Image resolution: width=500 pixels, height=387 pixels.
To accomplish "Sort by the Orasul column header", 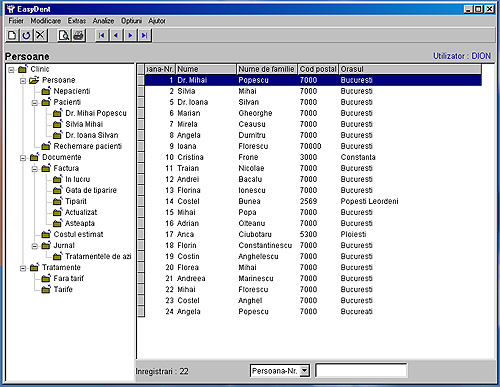I will 410,69.
